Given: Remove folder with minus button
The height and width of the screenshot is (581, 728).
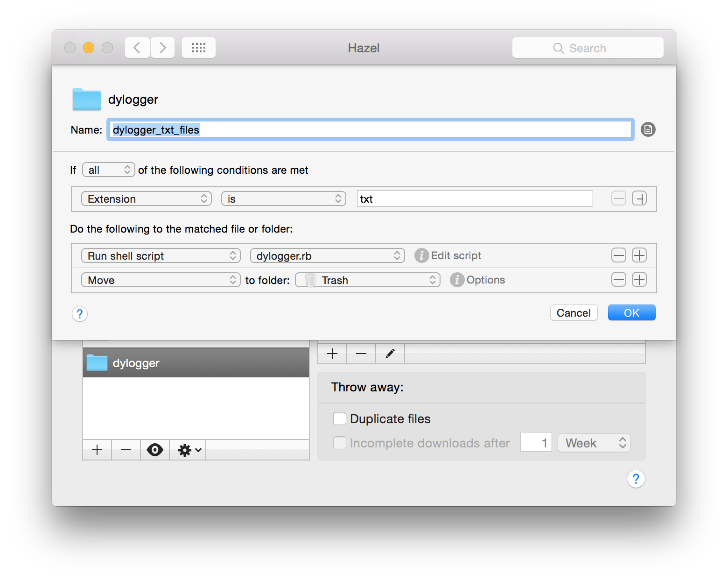Looking at the screenshot, I should [126, 450].
